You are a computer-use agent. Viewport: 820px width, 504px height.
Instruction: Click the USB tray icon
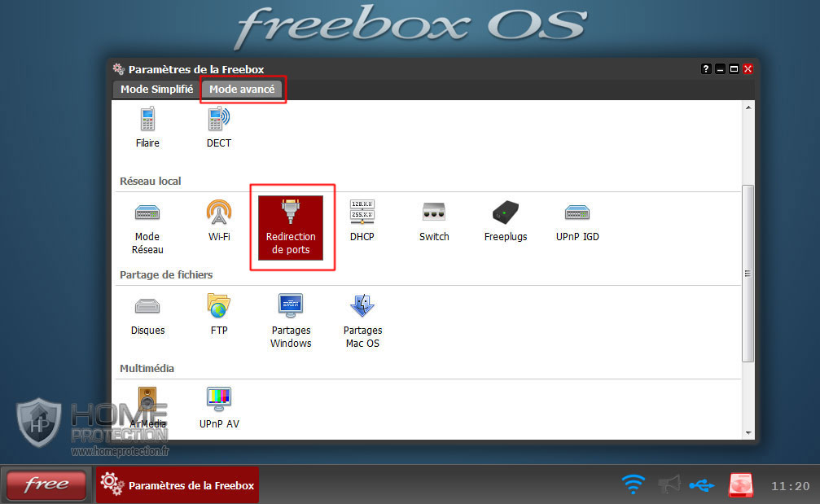(702, 486)
